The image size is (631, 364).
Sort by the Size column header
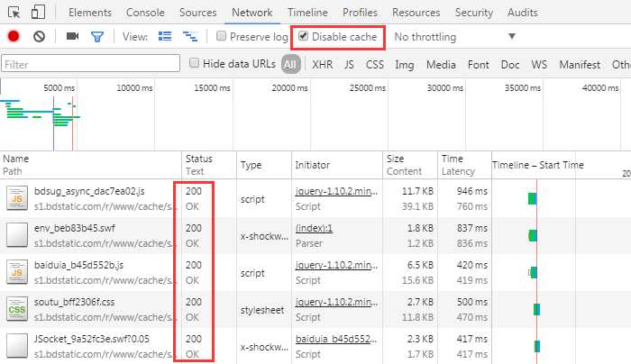(410, 165)
